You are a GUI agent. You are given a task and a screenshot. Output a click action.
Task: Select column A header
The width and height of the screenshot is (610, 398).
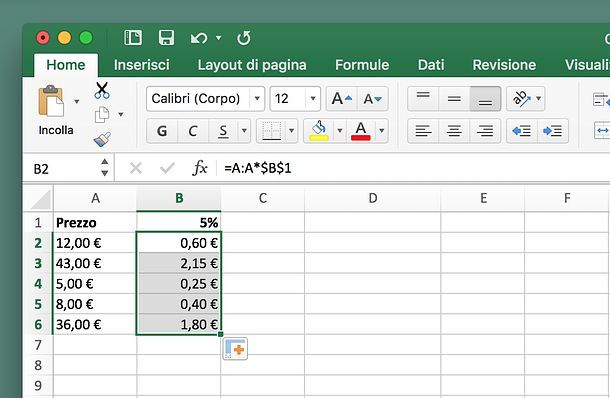[95, 198]
